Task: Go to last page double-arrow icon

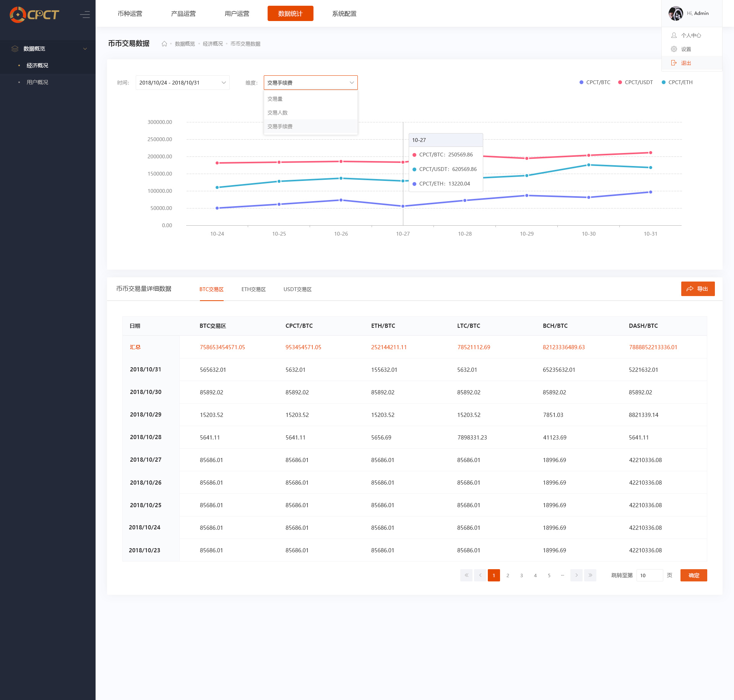Action: point(590,575)
